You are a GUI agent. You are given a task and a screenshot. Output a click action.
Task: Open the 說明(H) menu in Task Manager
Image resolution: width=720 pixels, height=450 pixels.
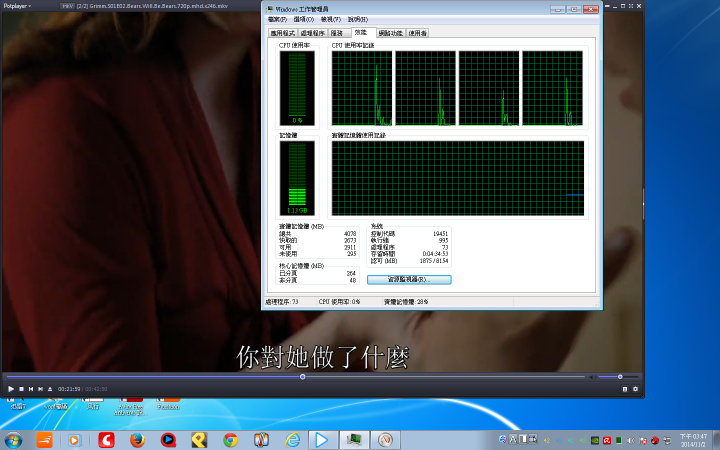tap(358, 19)
